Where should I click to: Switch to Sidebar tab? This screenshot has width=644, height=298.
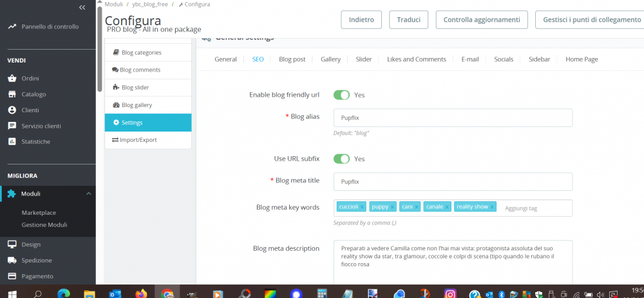click(x=539, y=59)
